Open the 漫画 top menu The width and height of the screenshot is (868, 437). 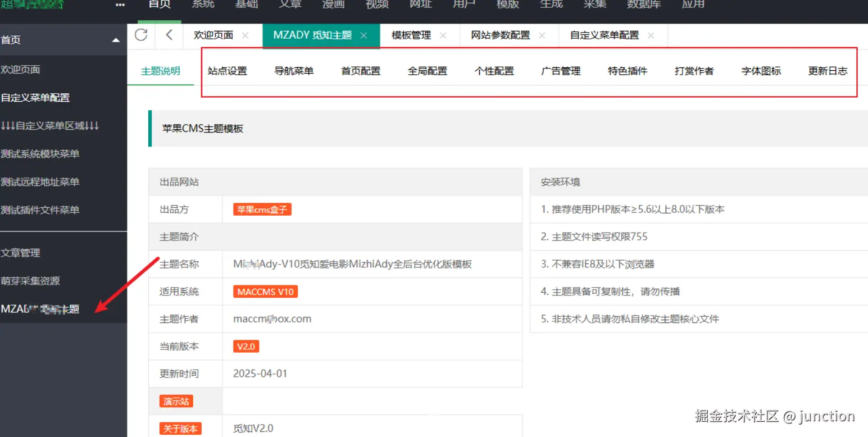coord(334,4)
